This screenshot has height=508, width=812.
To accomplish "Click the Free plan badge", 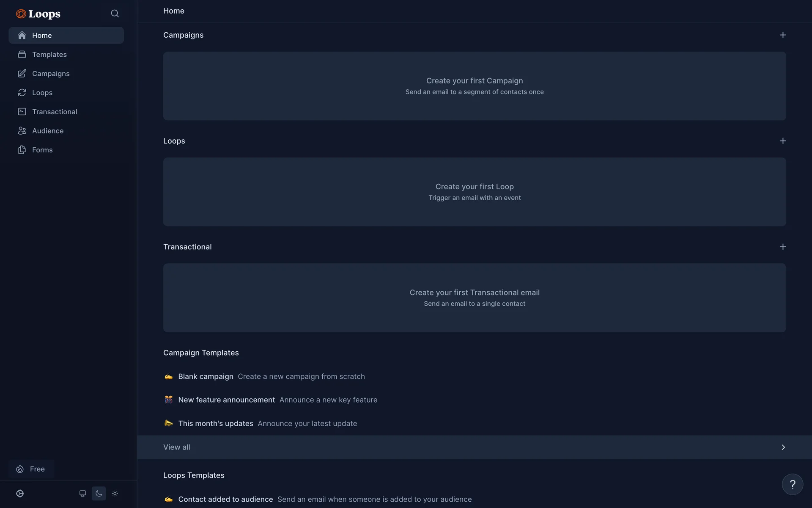I will coord(31,469).
